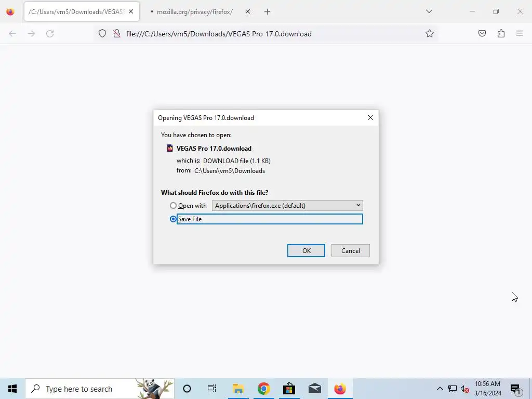
Task: Go forward one page
Action: click(31, 34)
